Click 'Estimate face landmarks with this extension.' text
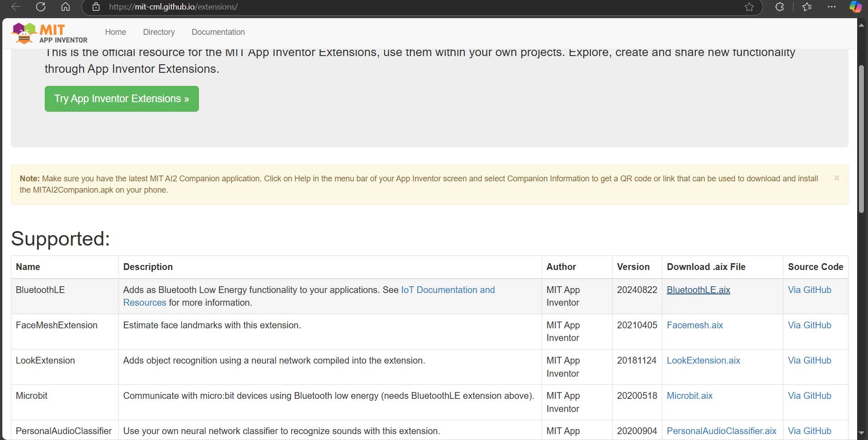 [x=212, y=325]
